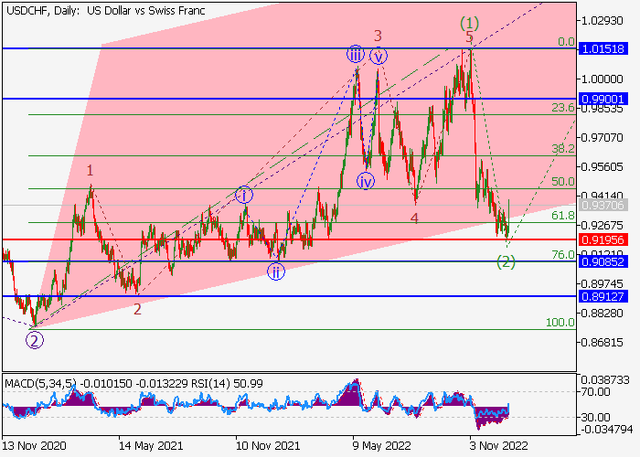
Task: Select the circled wave ii label
Action: click(275, 270)
